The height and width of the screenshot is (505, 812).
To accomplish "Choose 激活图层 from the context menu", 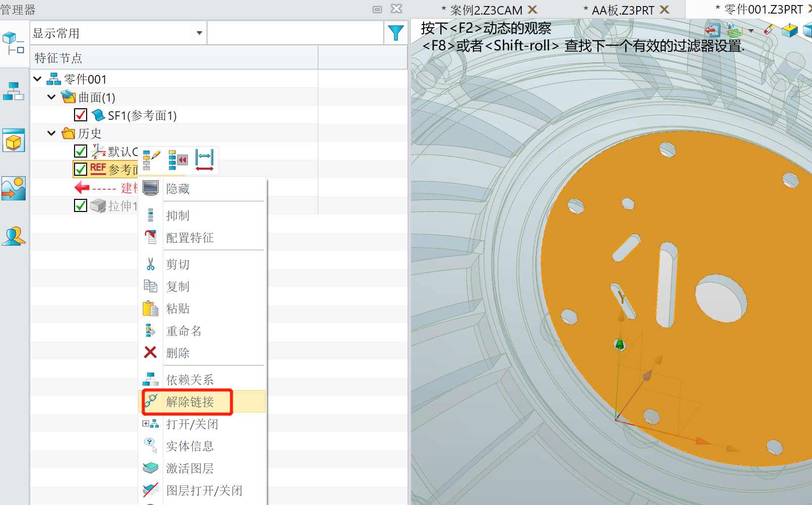I will pos(202,468).
